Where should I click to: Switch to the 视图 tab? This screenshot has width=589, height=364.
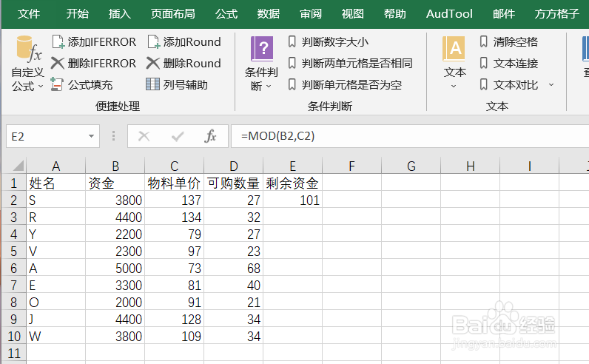point(353,14)
